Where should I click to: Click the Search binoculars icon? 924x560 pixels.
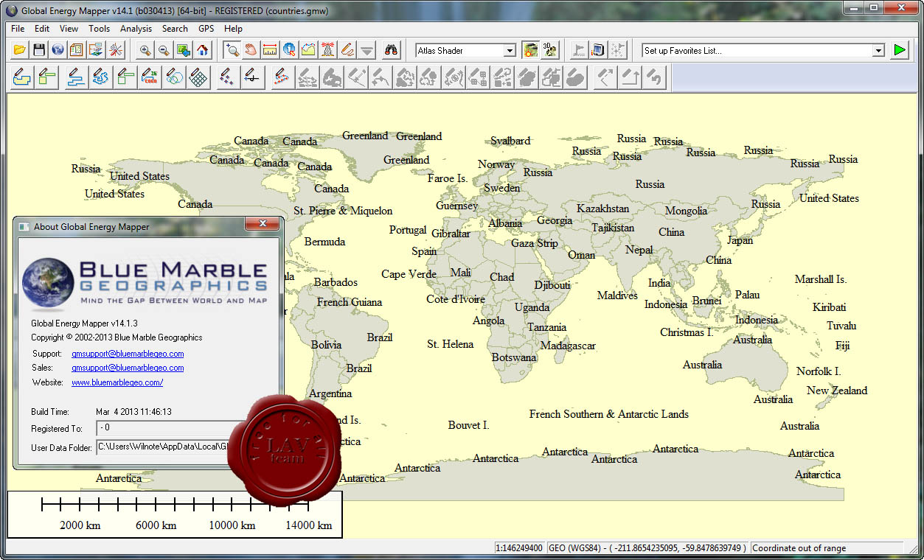tap(392, 50)
